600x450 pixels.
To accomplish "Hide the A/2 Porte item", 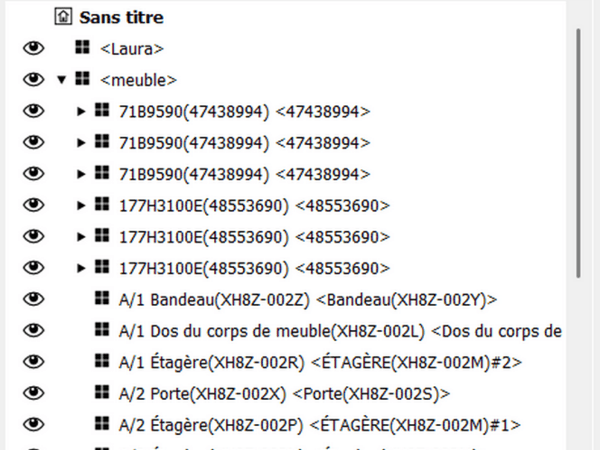I will coord(34,392).
